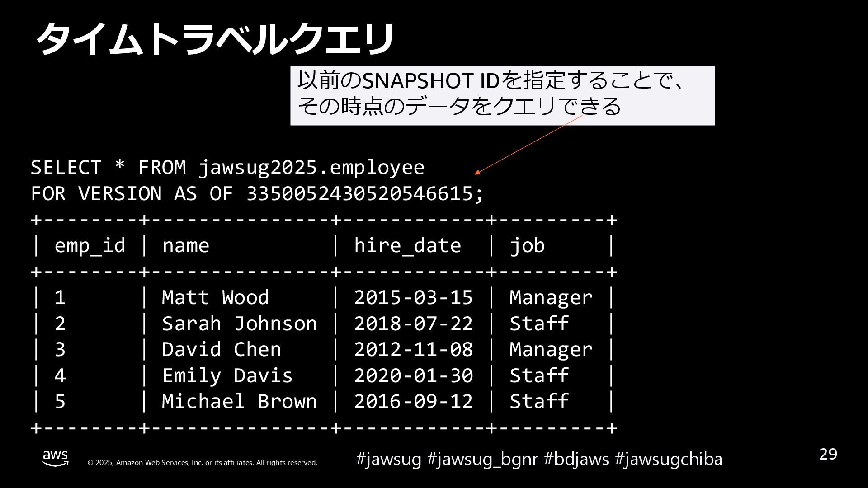Click the slide page number 29

tap(828, 454)
